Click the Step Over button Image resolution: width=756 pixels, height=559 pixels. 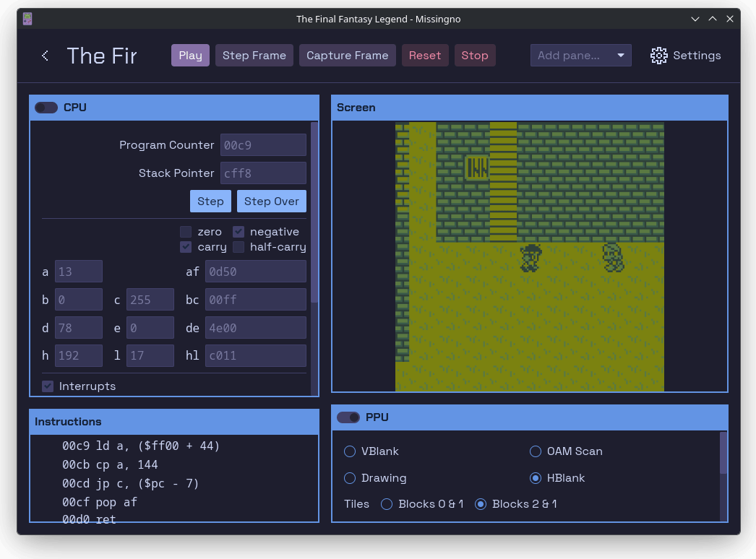(271, 201)
